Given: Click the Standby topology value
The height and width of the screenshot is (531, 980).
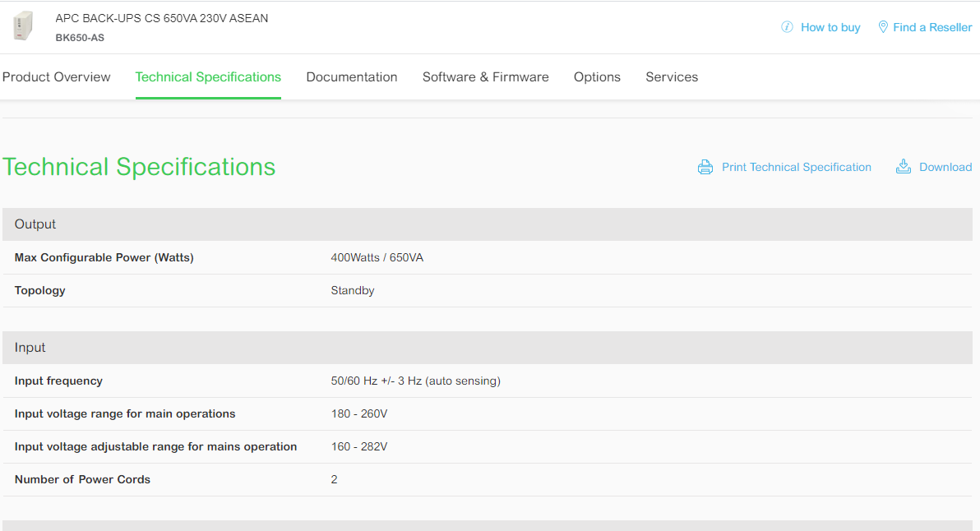Looking at the screenshot, I should 353,290.
